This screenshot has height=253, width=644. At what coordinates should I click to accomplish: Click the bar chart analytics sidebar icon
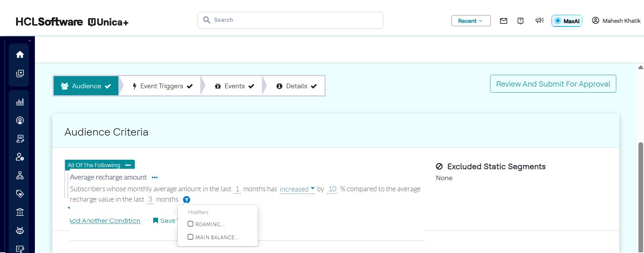(x=20, y=102)
